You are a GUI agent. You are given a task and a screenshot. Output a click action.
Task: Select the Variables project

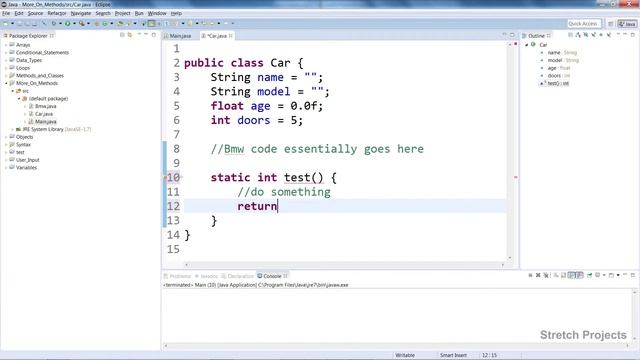26,168
